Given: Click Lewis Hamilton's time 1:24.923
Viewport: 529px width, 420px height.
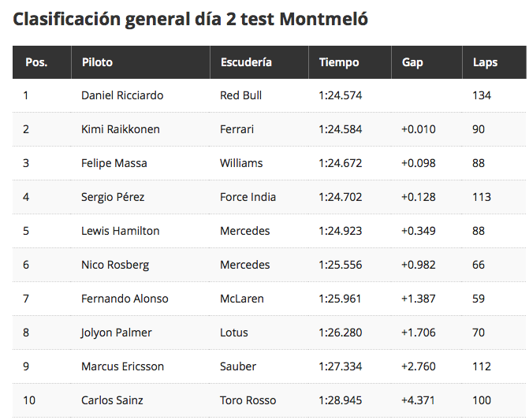Looking at the screenshot, I should pos(341,231).
